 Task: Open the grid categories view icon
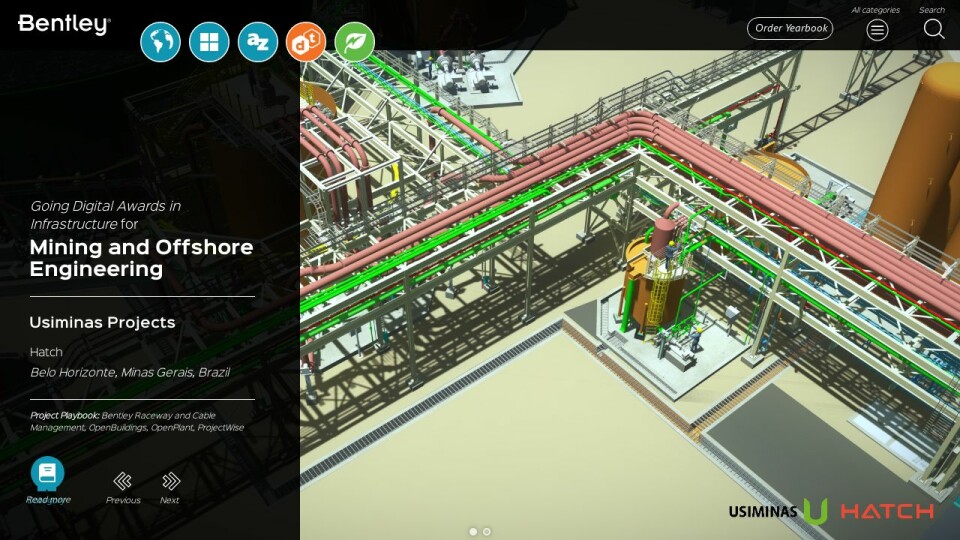209,42
